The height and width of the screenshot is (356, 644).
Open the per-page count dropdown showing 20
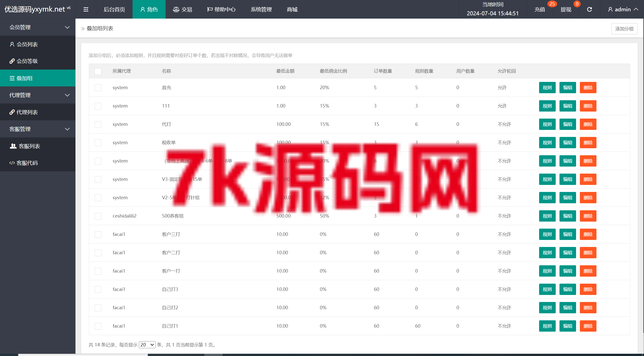(147, 345)
